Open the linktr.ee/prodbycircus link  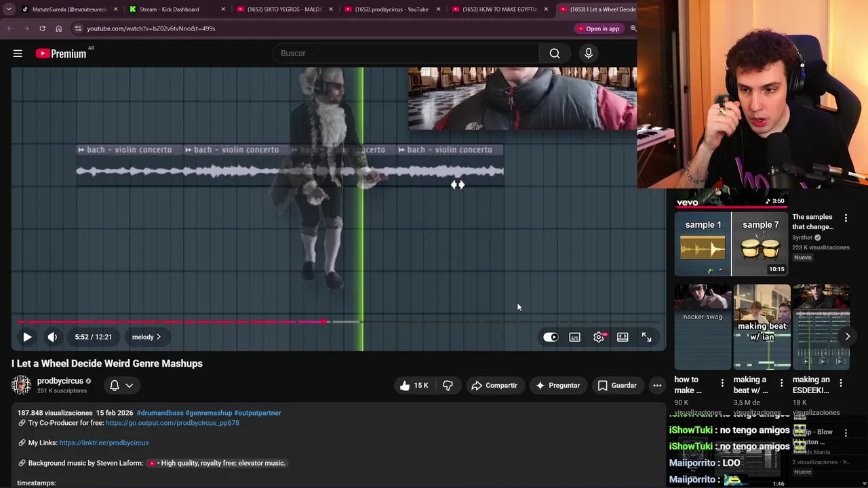104,443
